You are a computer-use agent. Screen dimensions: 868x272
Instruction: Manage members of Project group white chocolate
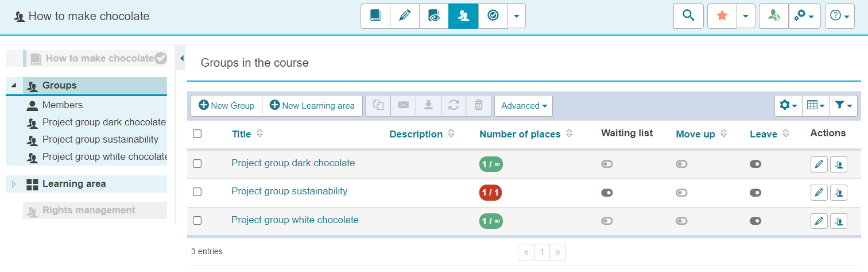click(839, 221)
